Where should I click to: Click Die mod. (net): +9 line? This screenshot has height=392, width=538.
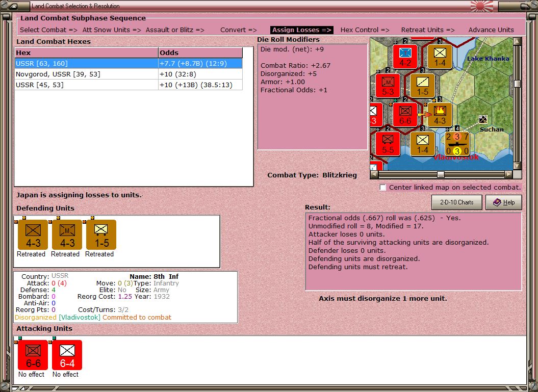click(x=292, y=49)
